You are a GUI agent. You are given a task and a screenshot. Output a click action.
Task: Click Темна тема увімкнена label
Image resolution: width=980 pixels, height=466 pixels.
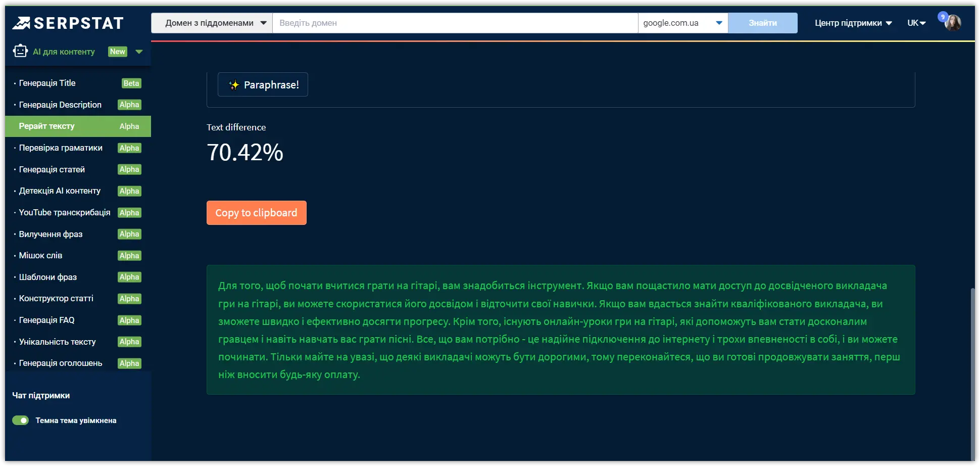point(76,421)
